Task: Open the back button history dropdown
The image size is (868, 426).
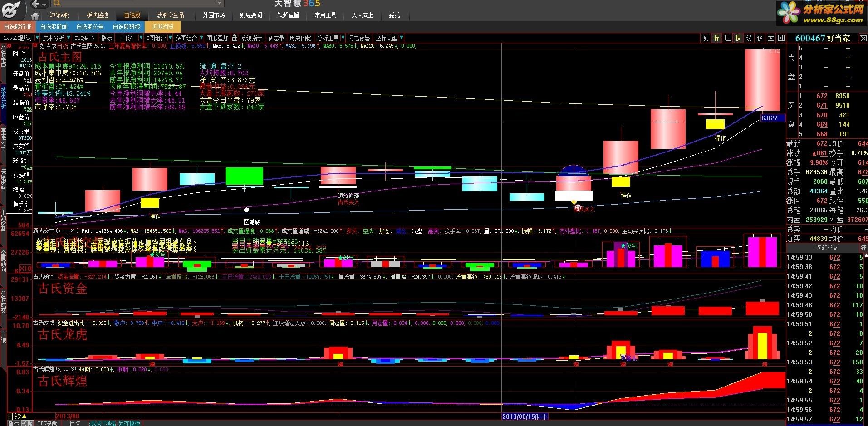Action: (44, 4)
